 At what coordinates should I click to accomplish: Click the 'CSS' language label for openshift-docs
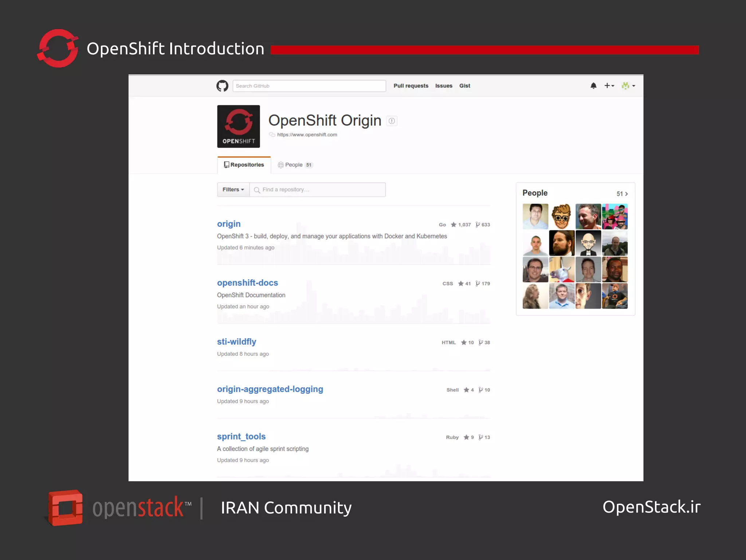pyautogui.click(x=448, y=283)
